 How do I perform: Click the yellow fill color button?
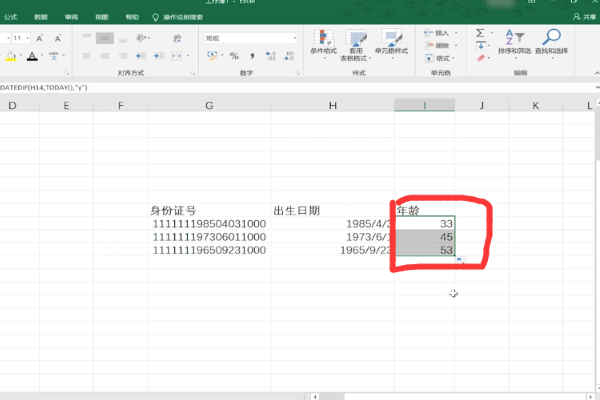11,56
